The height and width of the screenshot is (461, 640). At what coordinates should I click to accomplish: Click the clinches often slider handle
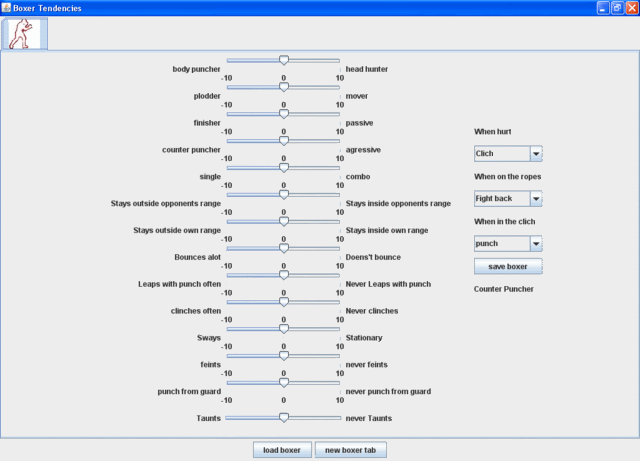click(283, 302)
